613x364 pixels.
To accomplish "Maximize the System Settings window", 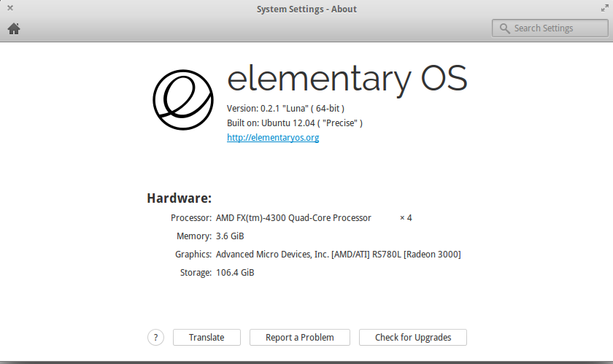I will (x=604, y=8).
